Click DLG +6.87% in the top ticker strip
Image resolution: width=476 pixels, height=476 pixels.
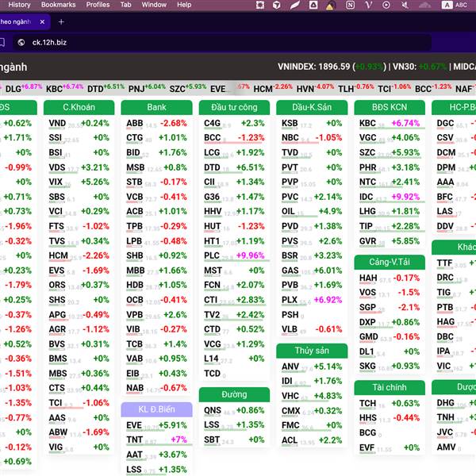pyautogui.click(x=24, y=88)
